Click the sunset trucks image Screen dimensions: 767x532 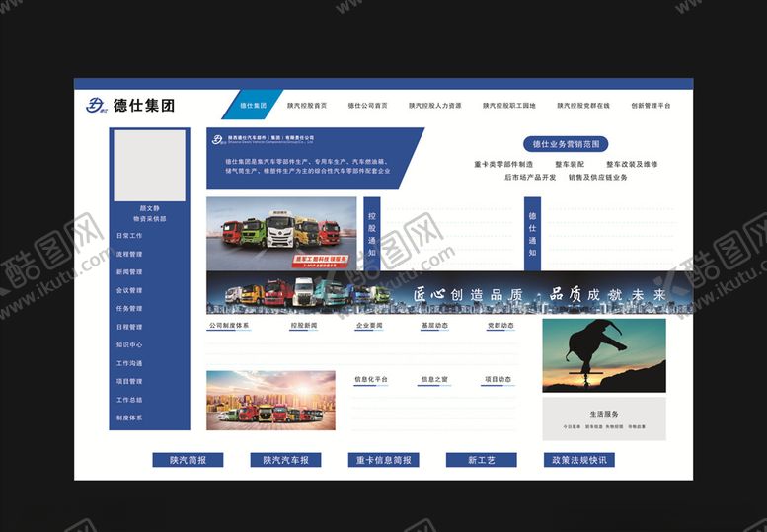coord(271,401)
